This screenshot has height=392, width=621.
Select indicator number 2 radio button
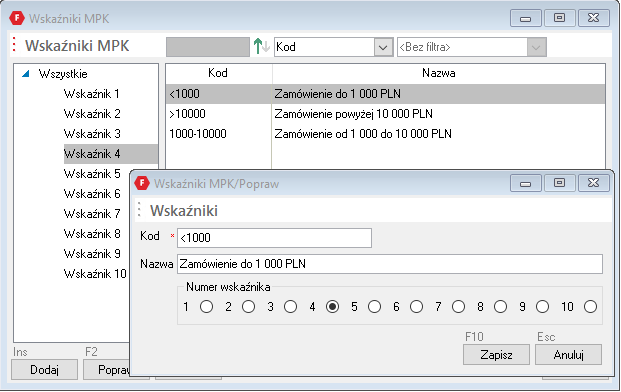[248, 306]
